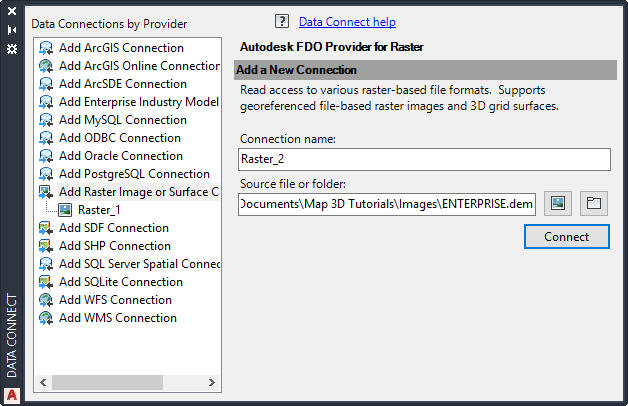Click the question mark help icon
Screen dimensions: 628x406
tap(281, 21)
